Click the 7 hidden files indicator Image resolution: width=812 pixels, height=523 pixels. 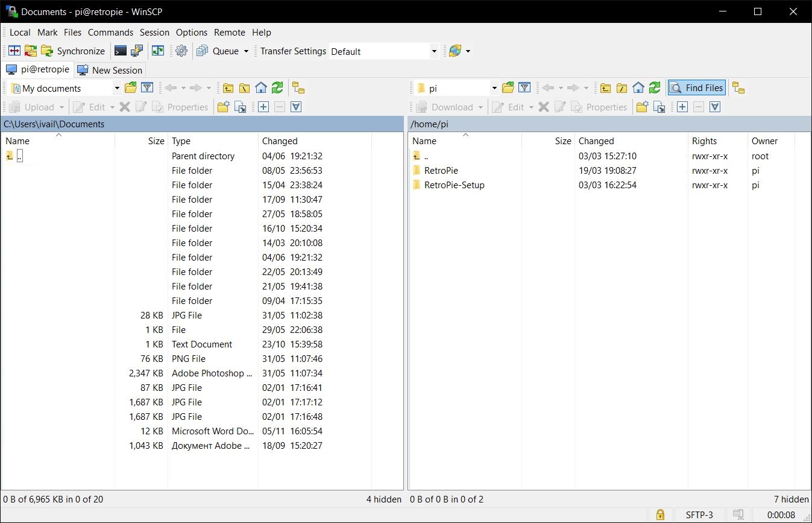point(792,499)
